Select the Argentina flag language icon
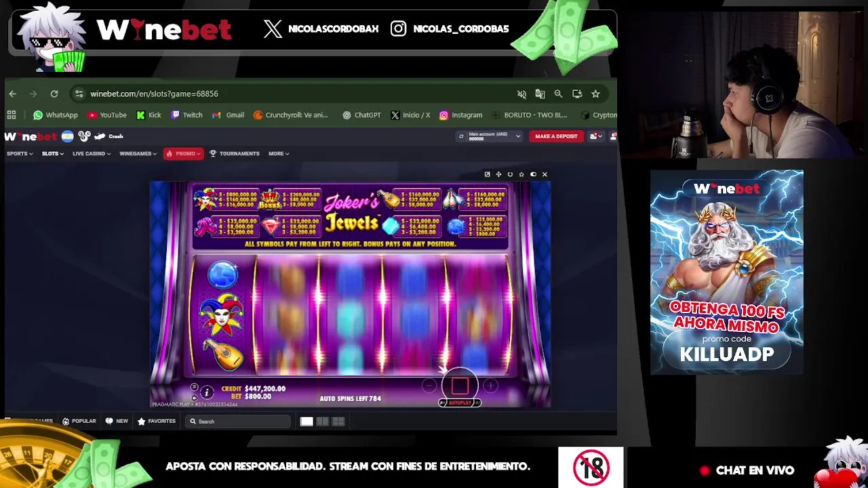Screen dimensions: 868x488 pyautogui.click(x=67, y=136)
